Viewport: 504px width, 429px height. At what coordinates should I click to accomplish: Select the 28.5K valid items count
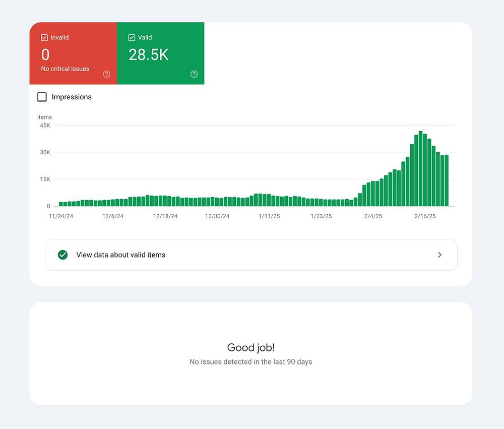(x=149, y=54)
